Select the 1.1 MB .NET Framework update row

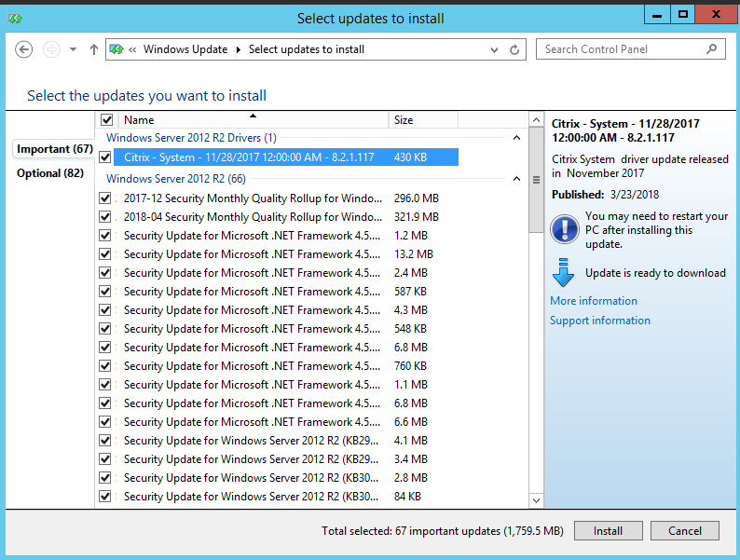click(x=286, y=385)
